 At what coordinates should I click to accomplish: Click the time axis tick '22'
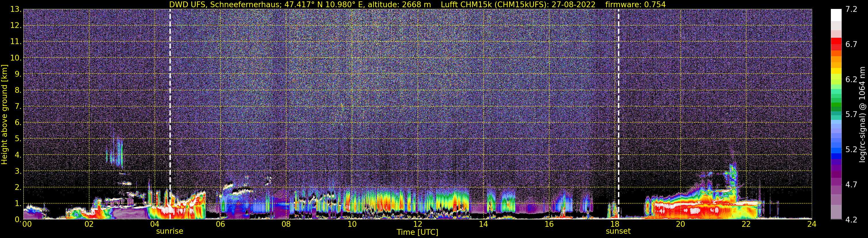click(x=746, y=224)
